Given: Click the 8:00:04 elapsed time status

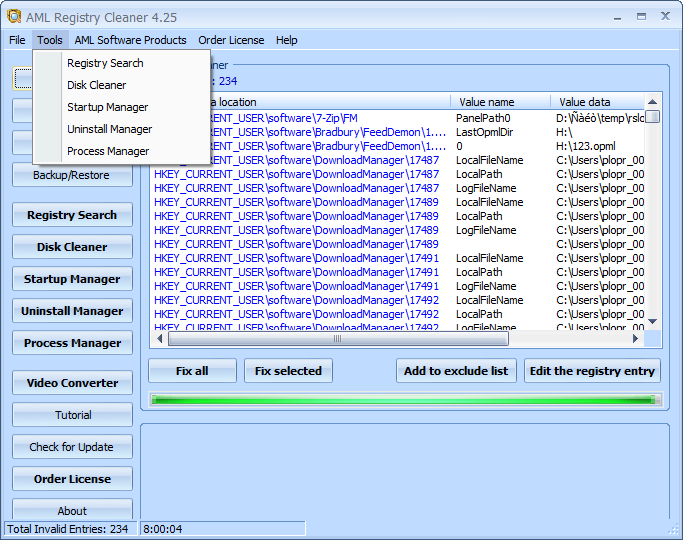Looking at the screenshot, I should pos(163,529).
